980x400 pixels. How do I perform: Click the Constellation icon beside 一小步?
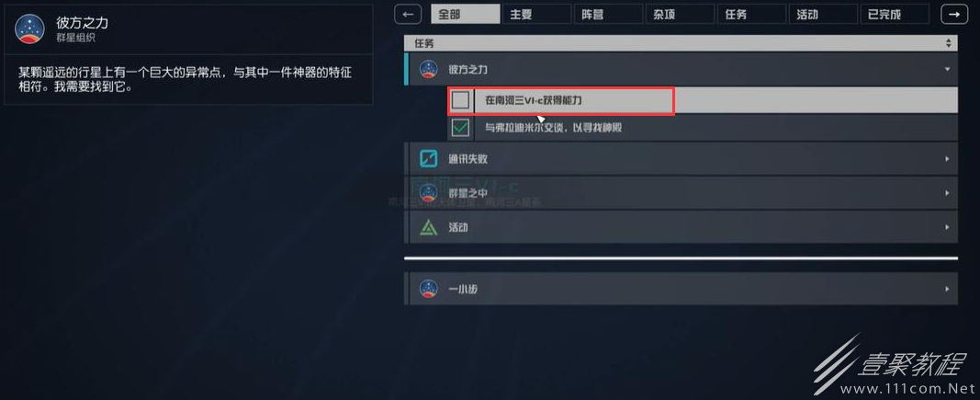pos(428,289)
